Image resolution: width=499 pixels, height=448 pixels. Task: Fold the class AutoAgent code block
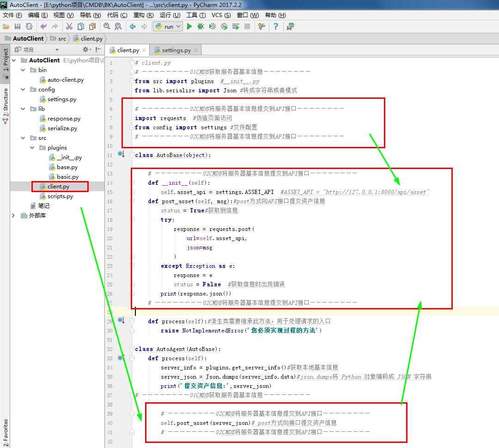click(x=132, y=349)
